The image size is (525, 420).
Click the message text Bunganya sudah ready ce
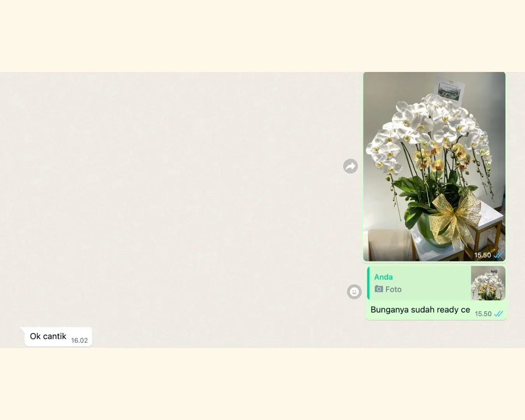(x=420, y=310)
